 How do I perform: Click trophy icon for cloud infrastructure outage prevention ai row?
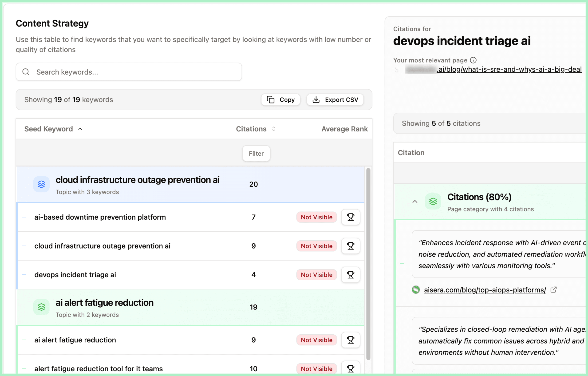pyautogui.click(x=350, y=246)
